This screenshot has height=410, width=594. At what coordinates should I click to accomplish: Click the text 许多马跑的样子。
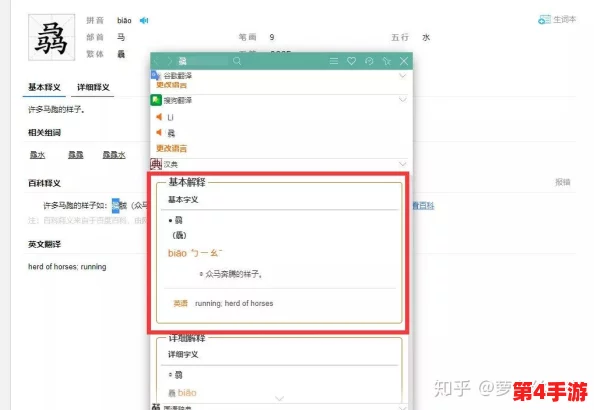tap(56, 110)
